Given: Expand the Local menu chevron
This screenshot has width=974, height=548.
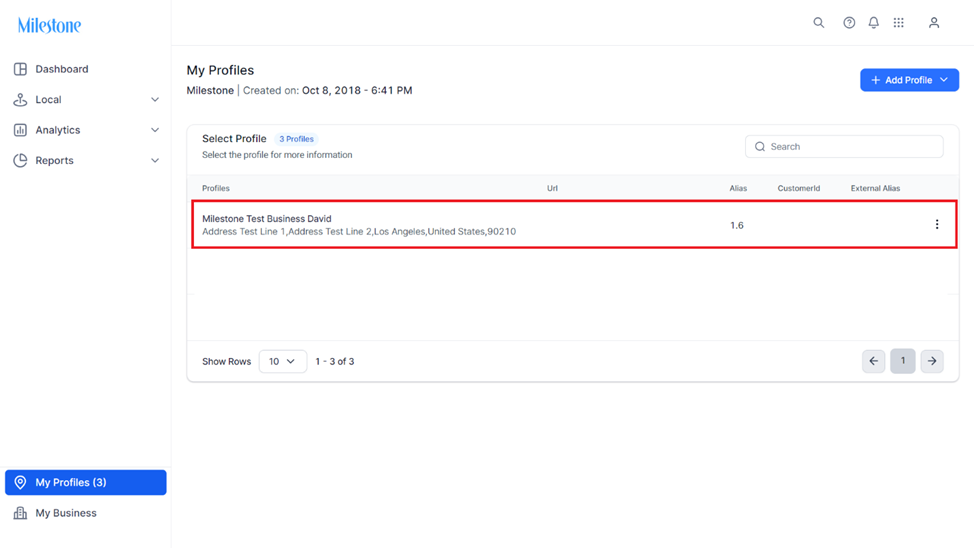Looking at the screenshot, I should tap(155, 99).
